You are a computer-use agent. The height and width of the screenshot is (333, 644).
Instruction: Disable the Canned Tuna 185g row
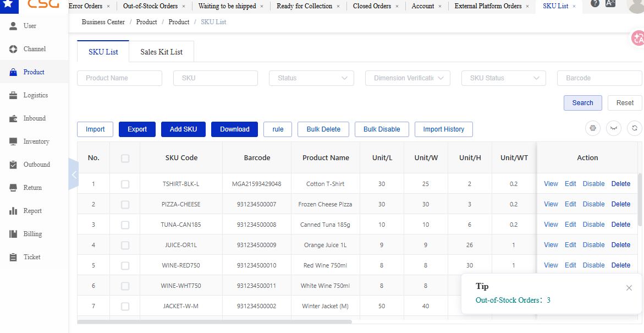point(593,225)
